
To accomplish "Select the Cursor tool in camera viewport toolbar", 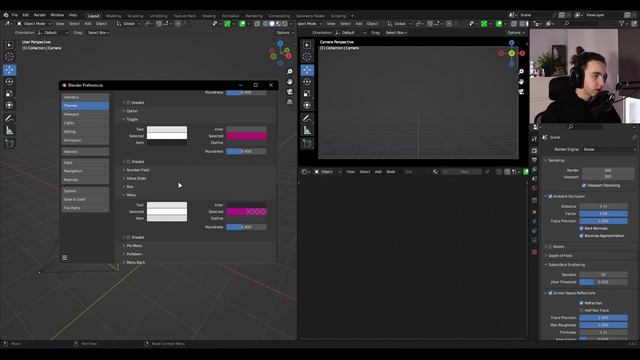I will 307,57.
